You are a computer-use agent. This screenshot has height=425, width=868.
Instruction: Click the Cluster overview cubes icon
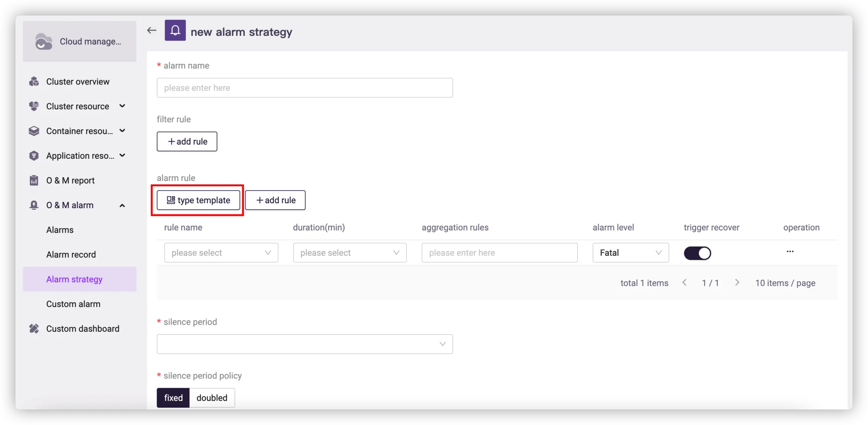coord(34,82)
